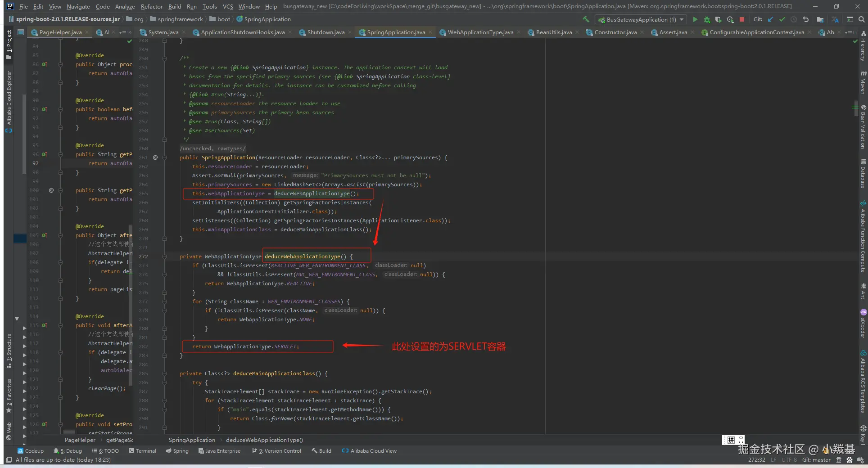Show hidden tabs list for right editor

851,32
